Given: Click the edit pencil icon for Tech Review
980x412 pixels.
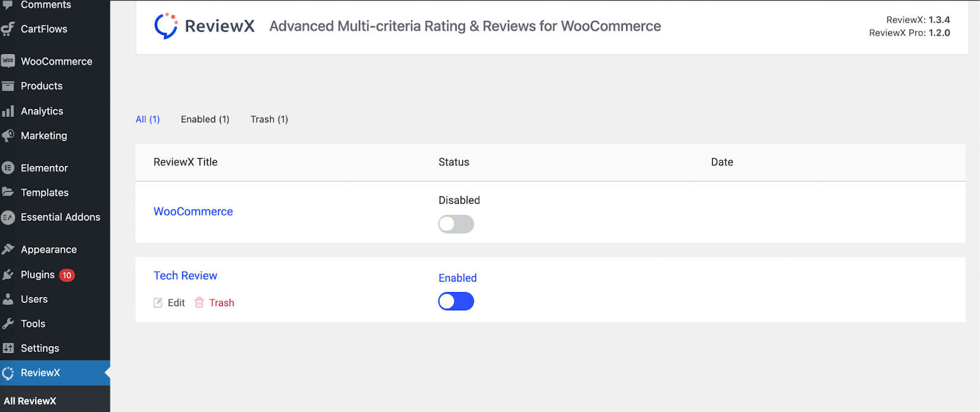Looking at the screenshot, I should click(158, 302).
